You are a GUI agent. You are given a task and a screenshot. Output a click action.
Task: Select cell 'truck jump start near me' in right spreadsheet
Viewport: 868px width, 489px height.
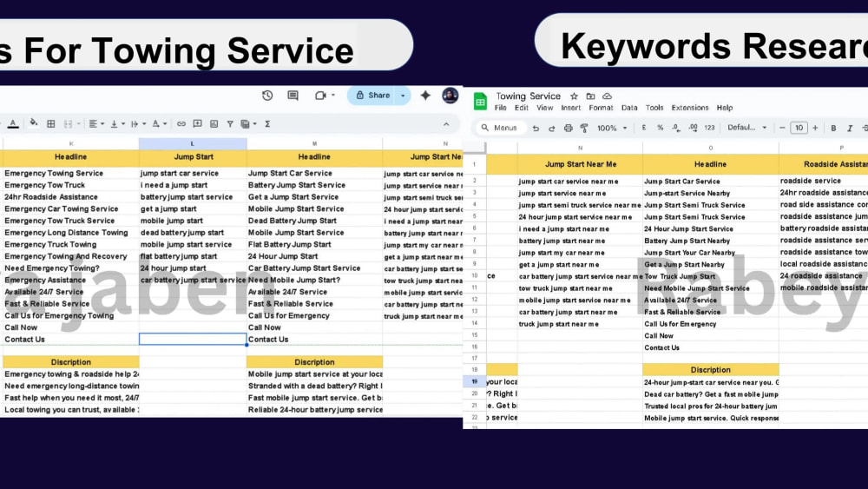(x=580, y=324)
